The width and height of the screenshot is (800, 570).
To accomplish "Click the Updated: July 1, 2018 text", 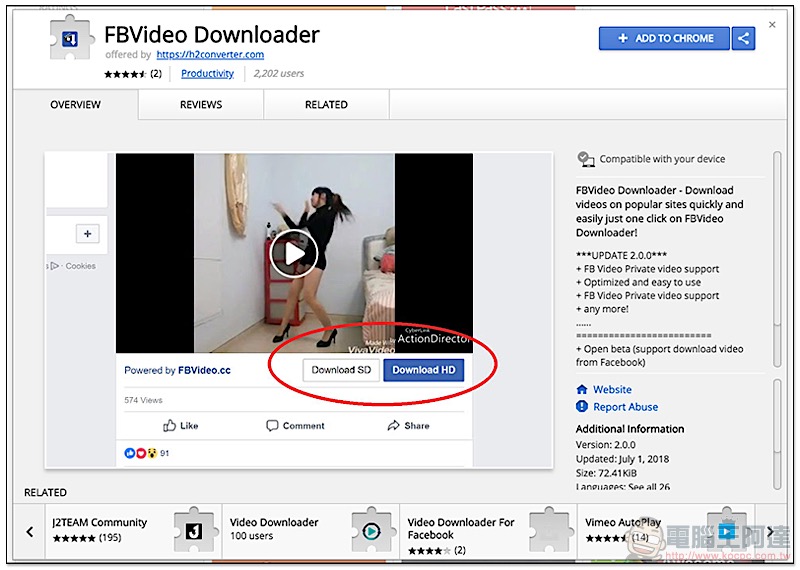I will (x=622, y=459).
